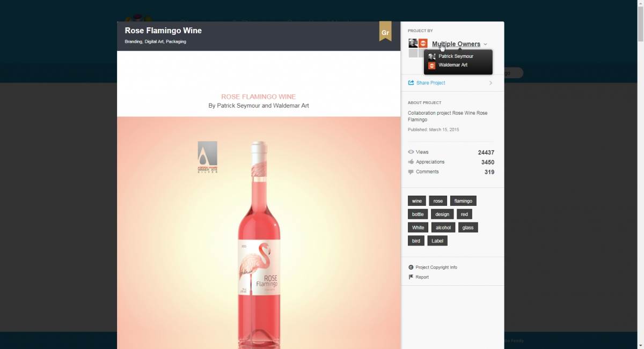
Task: Click the 'flamingo' tag
Action: pyautogui.click(x=463, y=201)
